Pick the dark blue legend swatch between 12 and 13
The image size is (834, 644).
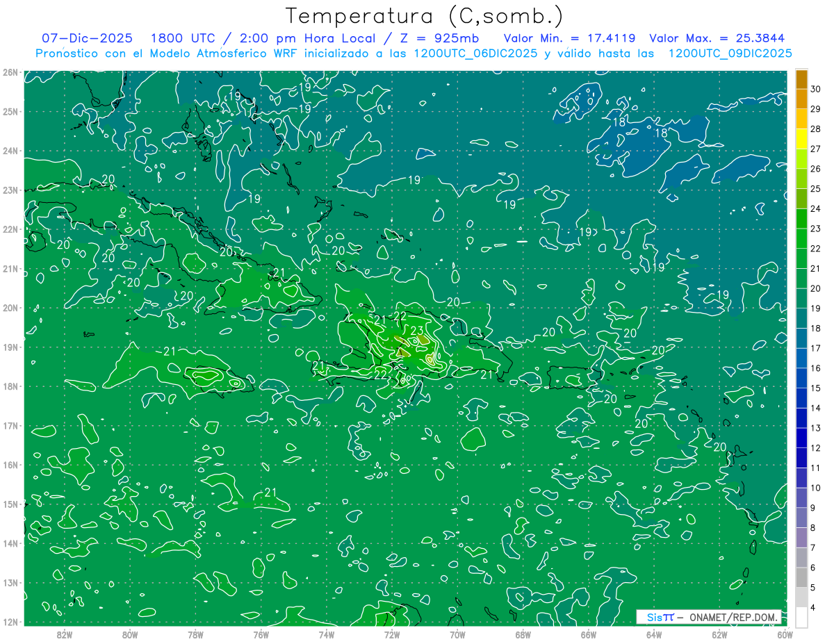(801, 438)
